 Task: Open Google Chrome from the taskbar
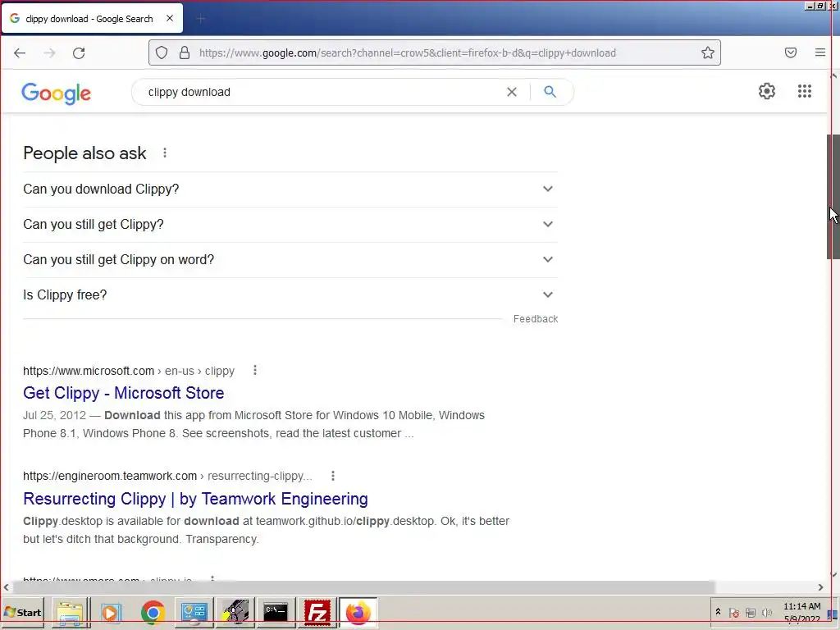153,612
